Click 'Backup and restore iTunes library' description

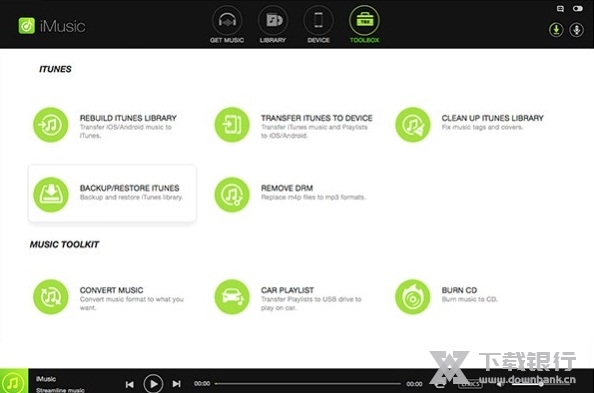131,197
